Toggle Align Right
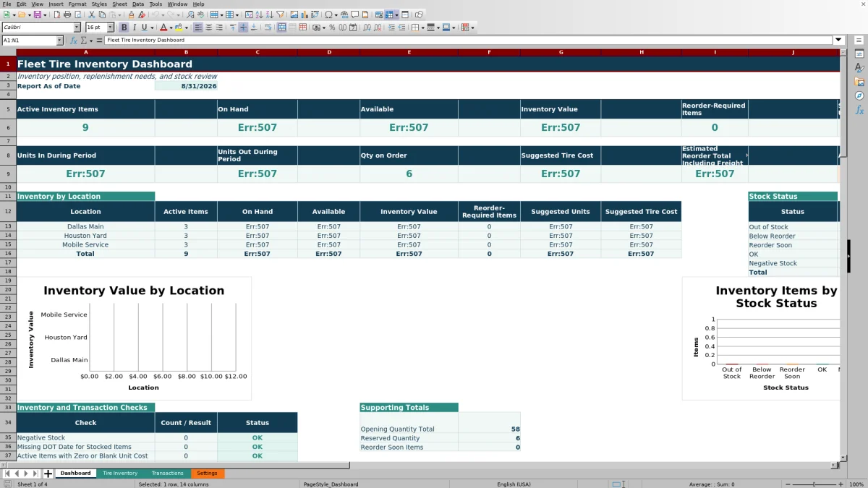 tap(219, 27)
